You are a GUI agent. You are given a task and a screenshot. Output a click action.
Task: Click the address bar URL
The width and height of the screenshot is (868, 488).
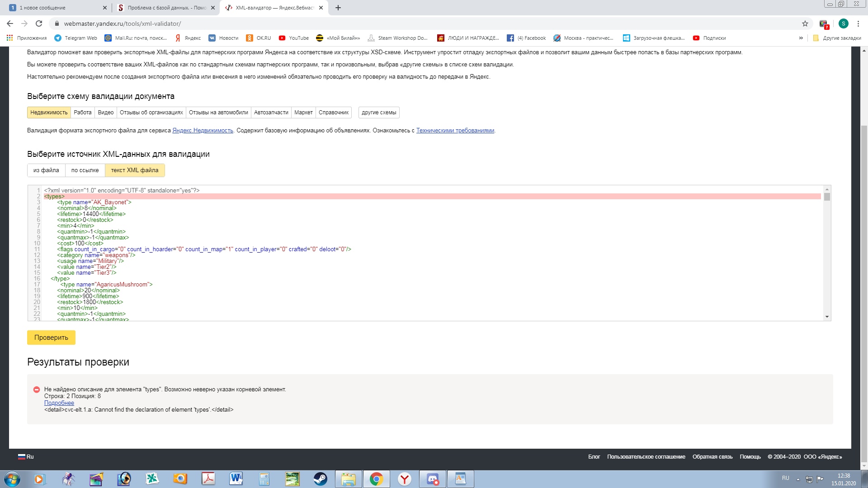123,23
